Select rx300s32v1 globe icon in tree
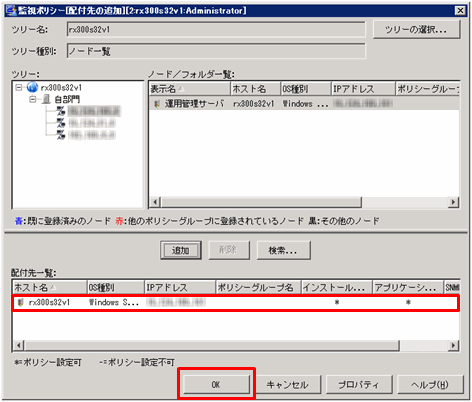 click(32, 87)
